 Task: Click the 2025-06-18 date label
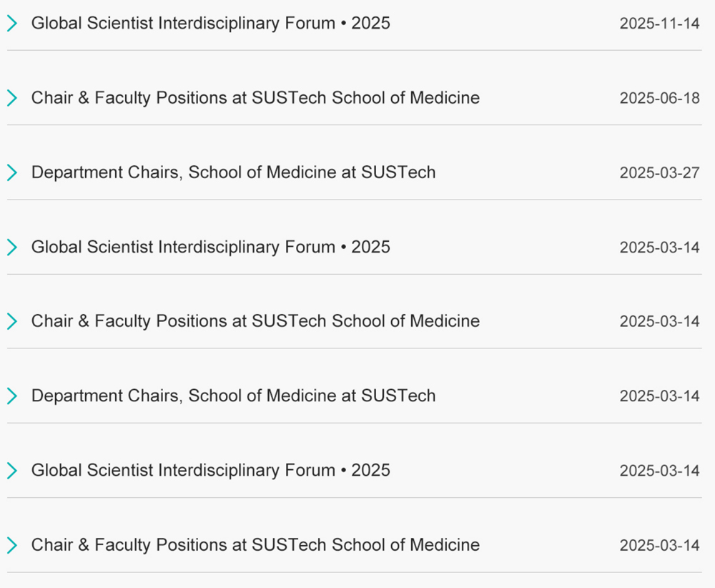click(659, 98)
